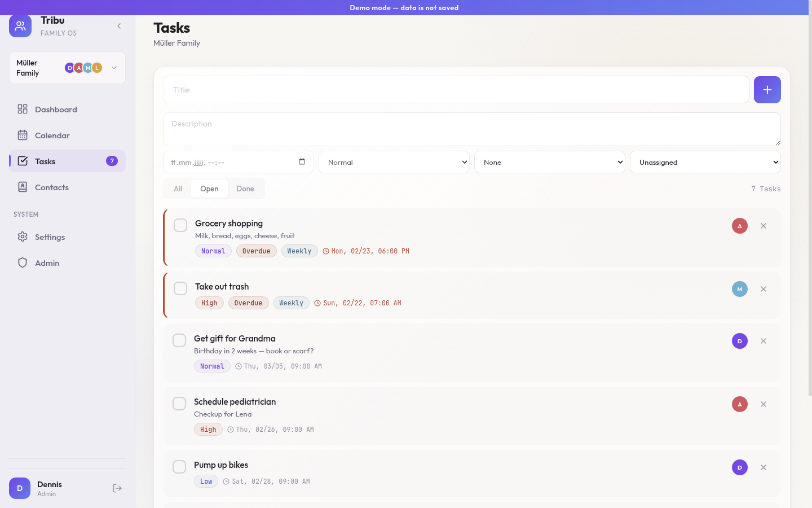The height and width of the screenshot is (508, 812).
Task: Click the Low tag on Pump up bikes
Action: pos(206,481)
